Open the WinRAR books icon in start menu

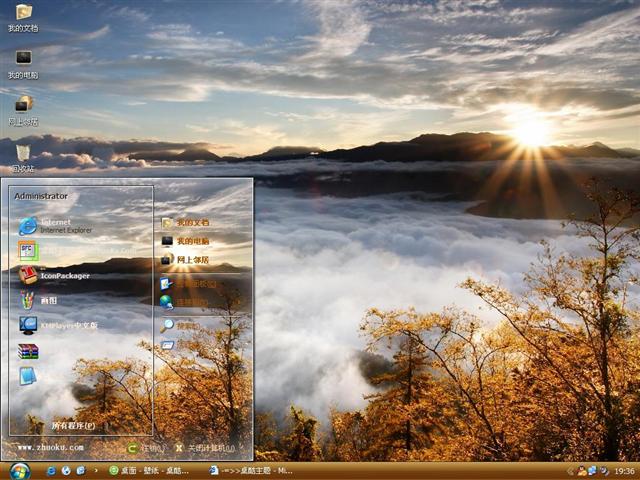[x=28, y=351]
